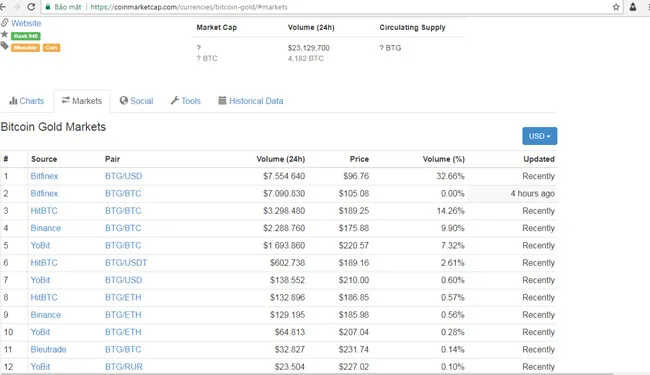
Task: Open YoBit source in row 7
Action: 40,281
